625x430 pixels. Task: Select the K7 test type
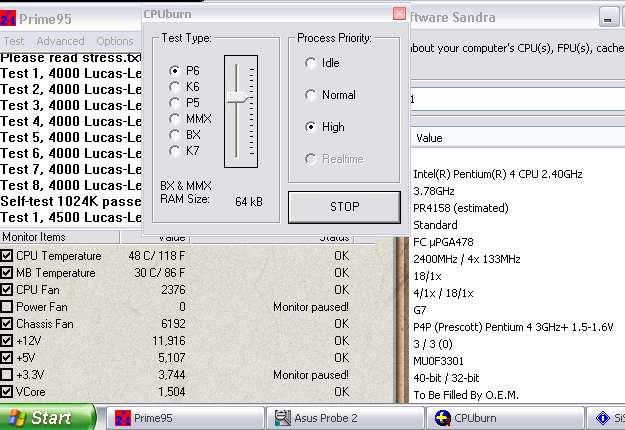174,151
